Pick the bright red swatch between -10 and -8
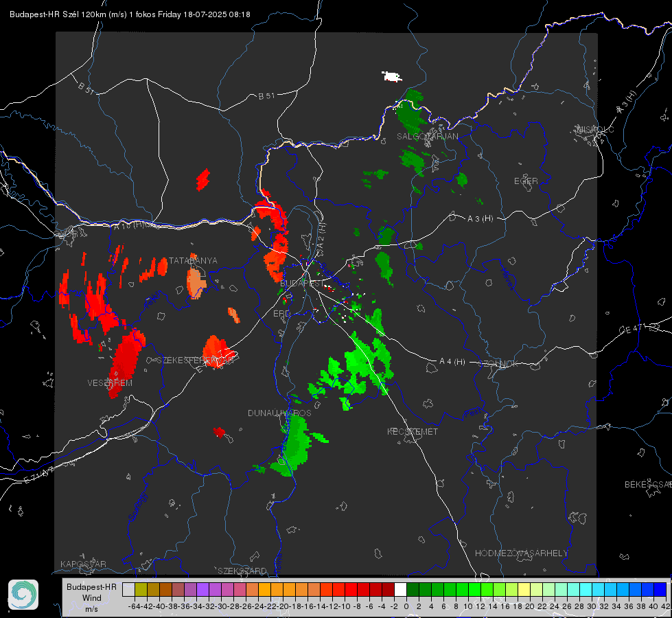Screen dimensions: 672x618 (351, 589)
